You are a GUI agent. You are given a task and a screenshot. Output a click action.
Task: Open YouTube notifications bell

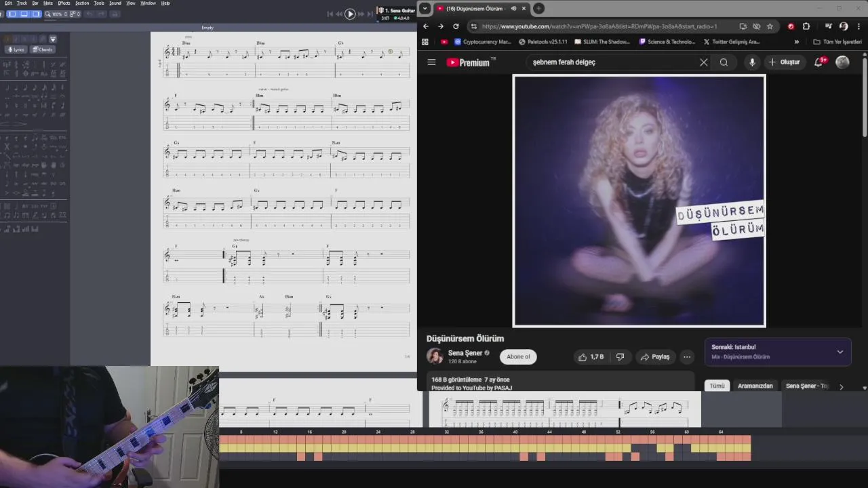click(820, 62)
